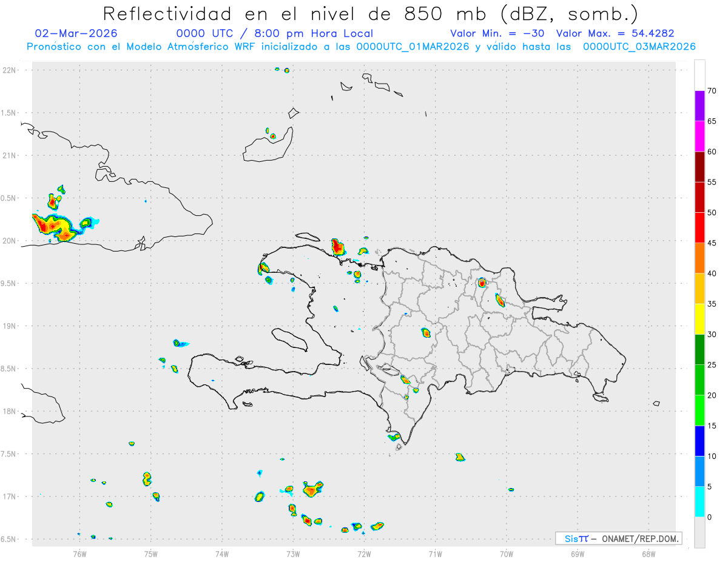
Task: Click the '73W' longitude label
Action: 293,553
